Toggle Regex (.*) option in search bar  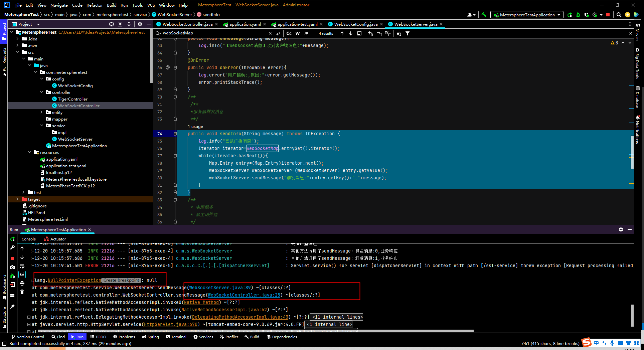(x=306, y=33)
